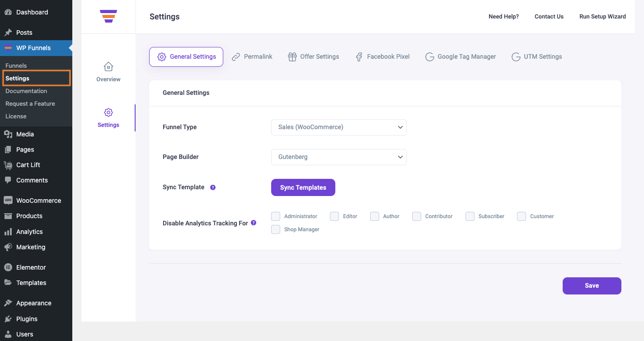
Task: Check the Contributor role box
Action: click(417, 216)
